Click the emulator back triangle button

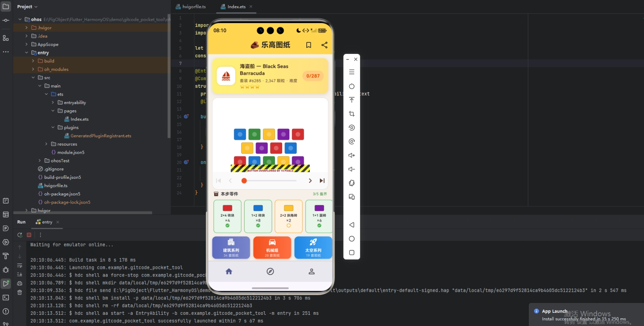point(352,225)
